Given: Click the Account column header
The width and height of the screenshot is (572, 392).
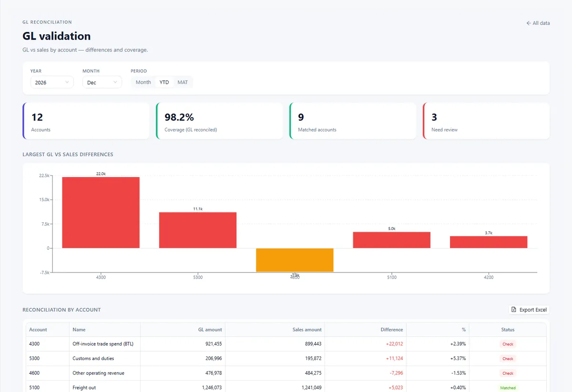Looking at the screenshot, I should coord(48,330).
